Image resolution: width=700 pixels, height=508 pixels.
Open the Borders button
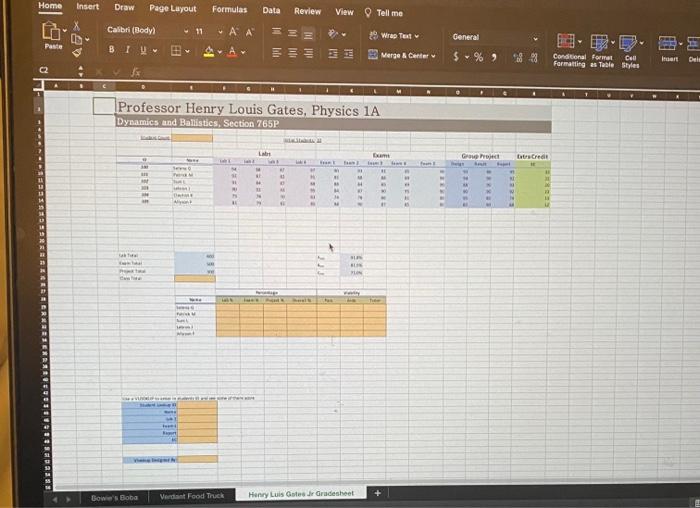tap(176, 50)
